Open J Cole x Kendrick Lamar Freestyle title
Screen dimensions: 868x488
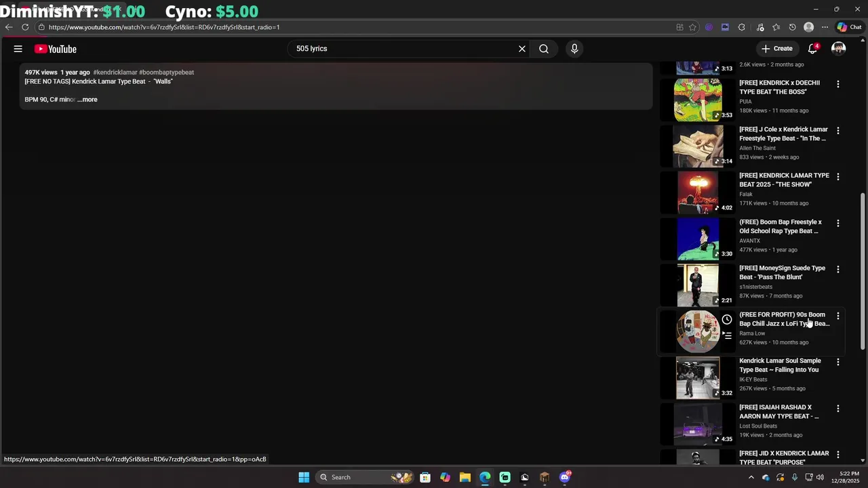coord(783,134)
